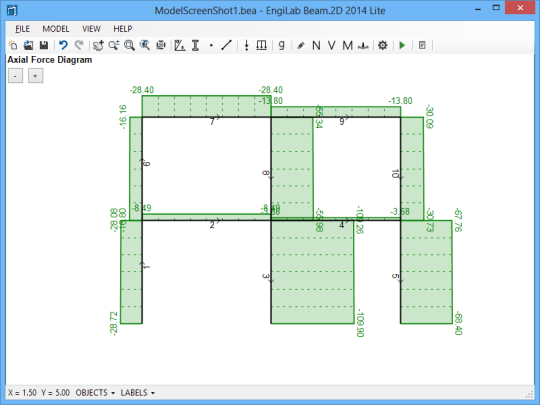Increase diagram scale with plus button

[x=35, y=76]
